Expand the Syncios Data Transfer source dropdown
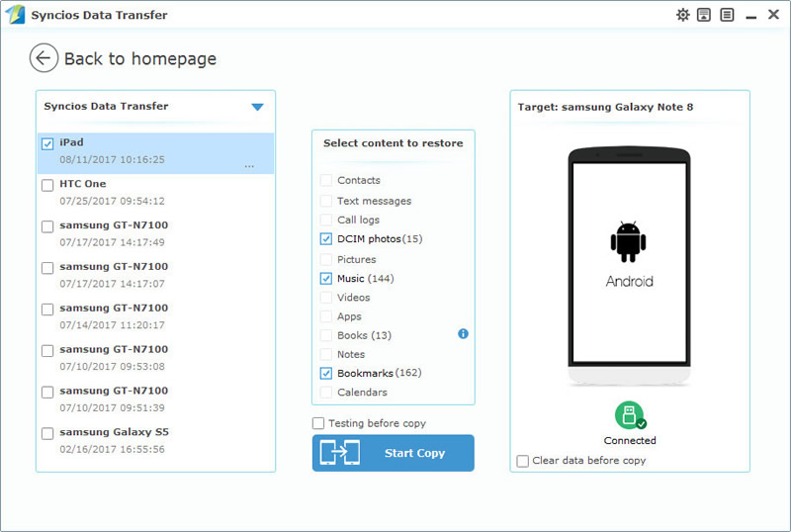The width and height of the screenshot is (791, 532). (257, 107)
